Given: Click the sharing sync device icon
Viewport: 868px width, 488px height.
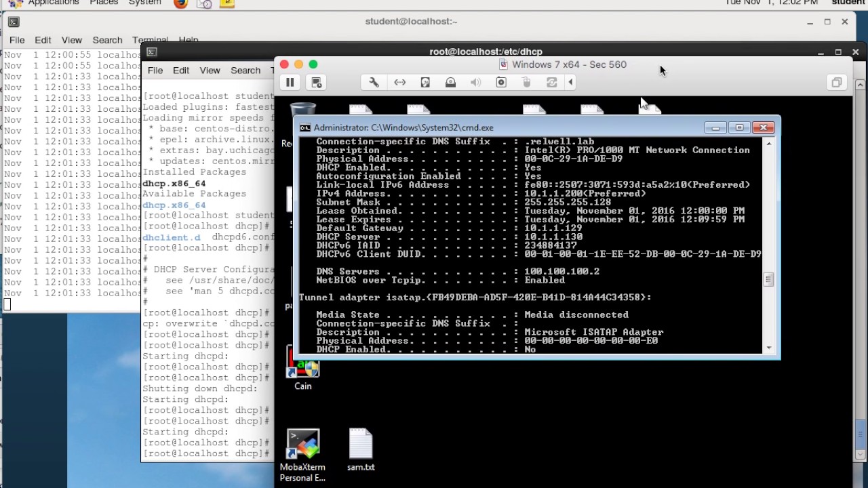Looking at the screenshot, I should (x=551, y=82).
